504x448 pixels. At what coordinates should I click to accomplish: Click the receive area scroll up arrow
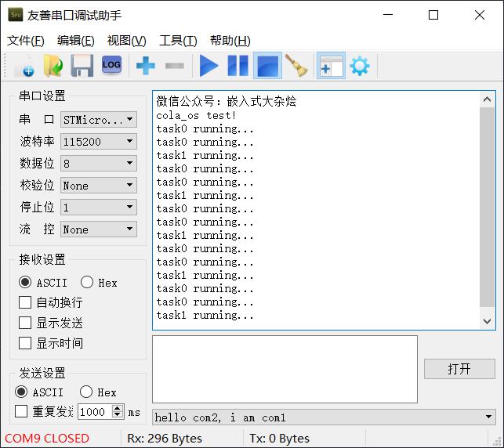point(487,100)
